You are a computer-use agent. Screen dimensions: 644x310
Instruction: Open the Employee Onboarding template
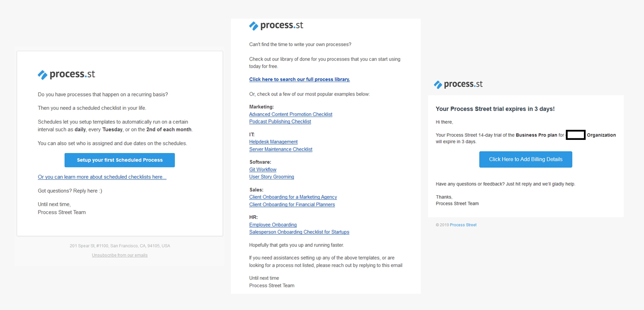click(x=273, y=225)
